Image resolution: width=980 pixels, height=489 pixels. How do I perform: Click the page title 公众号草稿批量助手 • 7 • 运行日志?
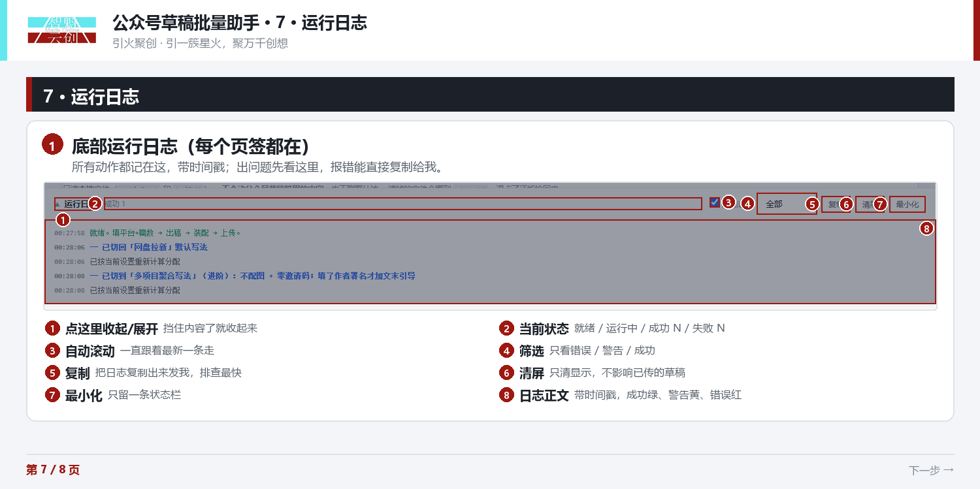[x=240, y=23]
